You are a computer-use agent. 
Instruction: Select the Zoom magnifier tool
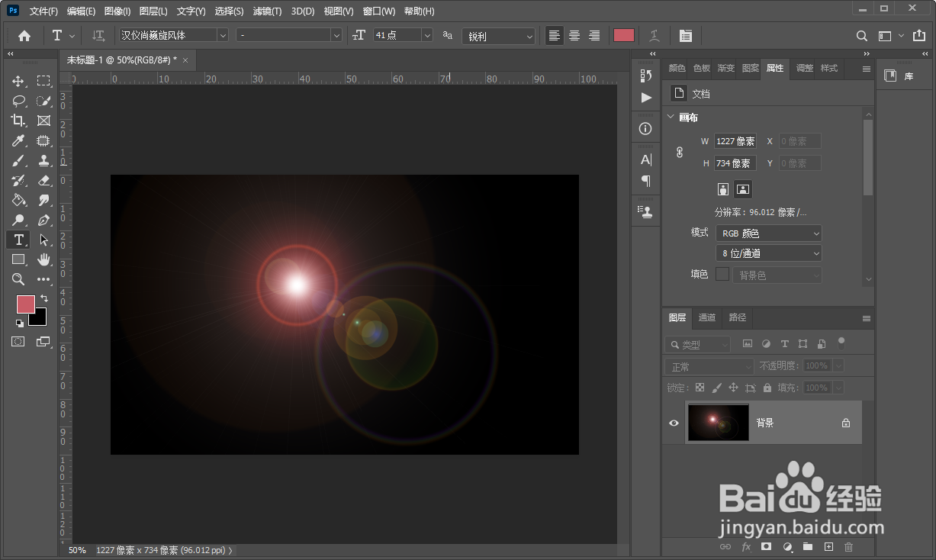point(18,279)
